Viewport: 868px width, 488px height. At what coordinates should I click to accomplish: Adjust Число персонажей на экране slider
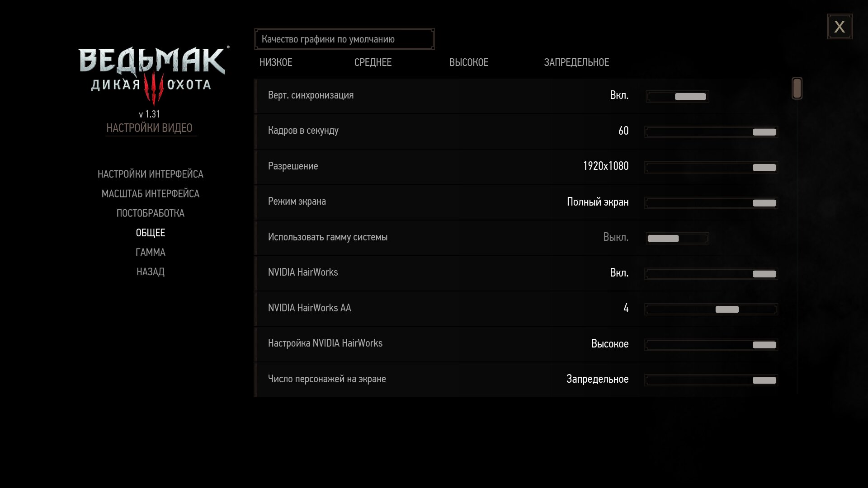click(711, 380)
